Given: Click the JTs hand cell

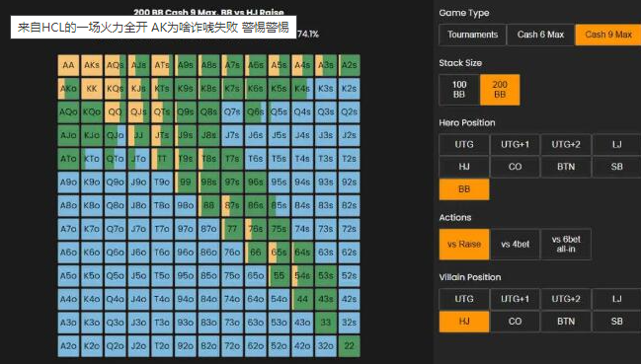Looking at the screenshot, I should pyautogui.click(x=162, y=135).
